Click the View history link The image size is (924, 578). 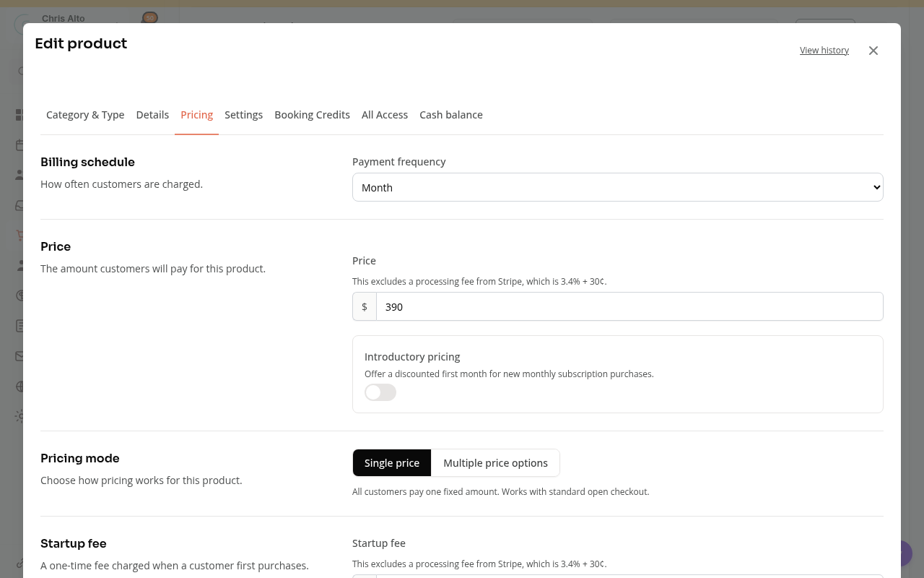point(824,51)
